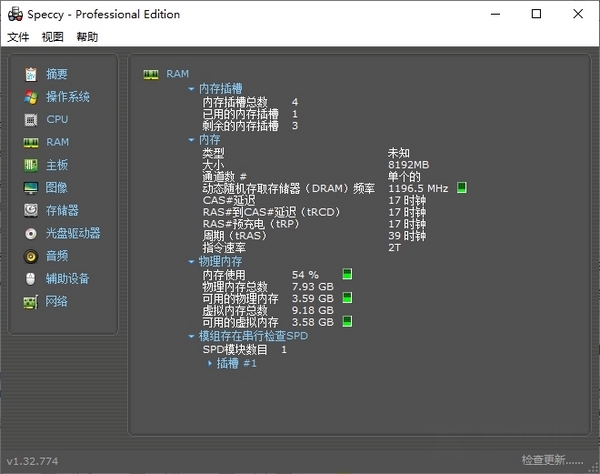Click the 通道数 # row label
The height and width of the screenshot is (474, 600).
tap(224, 176)
